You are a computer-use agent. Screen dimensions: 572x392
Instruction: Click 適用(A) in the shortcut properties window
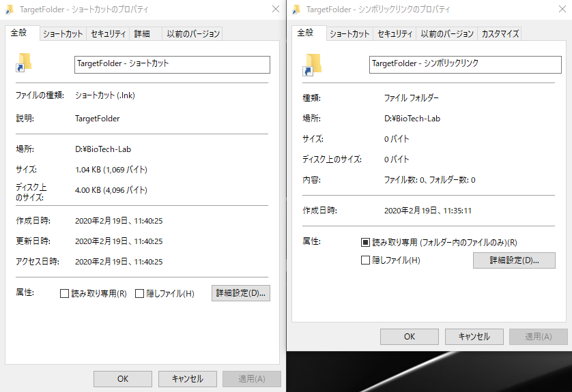[252, 379]
